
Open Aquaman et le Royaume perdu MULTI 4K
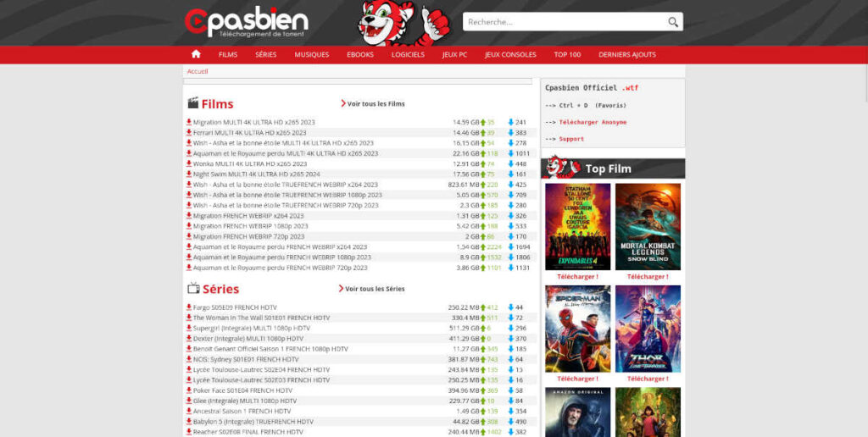[x=286, y=153]
